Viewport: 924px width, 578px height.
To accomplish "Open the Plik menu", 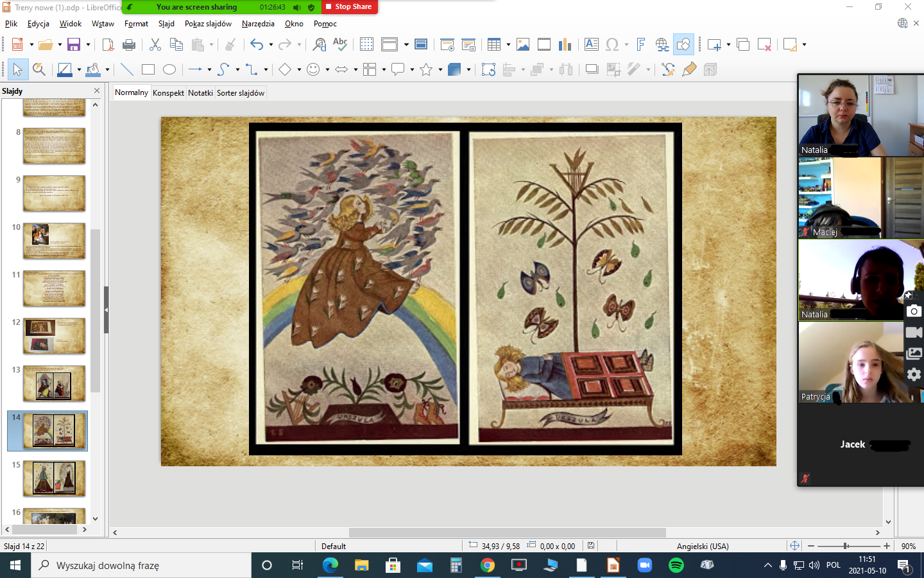I will click(x=12, y=24).
